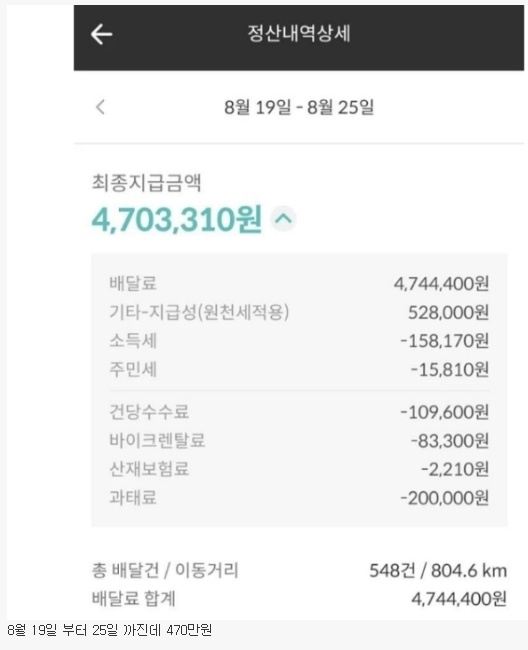Tap the 4,703,310원 final payment amount

click(177, 219)
